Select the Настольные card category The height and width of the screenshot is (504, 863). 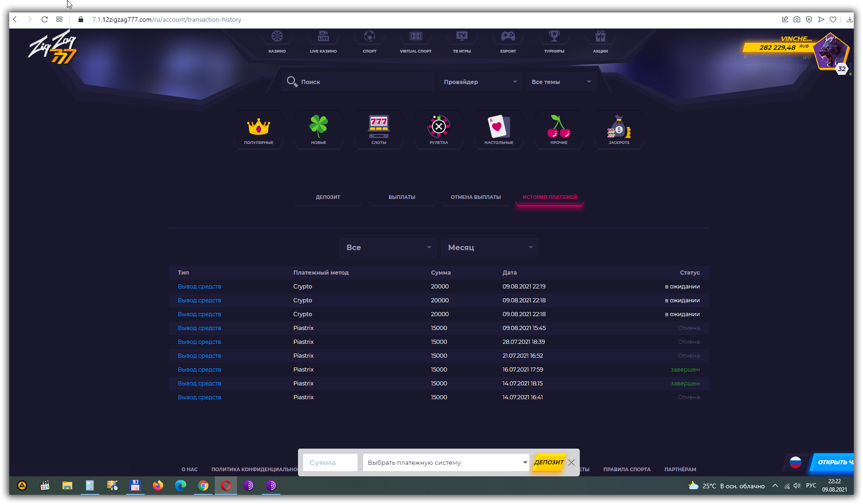pyautogui.click(x=499, y=129)
